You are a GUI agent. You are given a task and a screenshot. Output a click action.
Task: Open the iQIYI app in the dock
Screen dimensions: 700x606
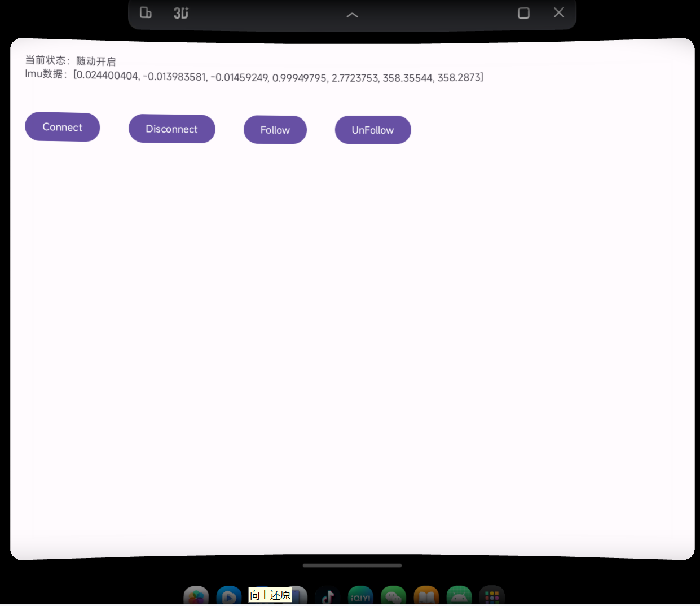pos(360,596)
